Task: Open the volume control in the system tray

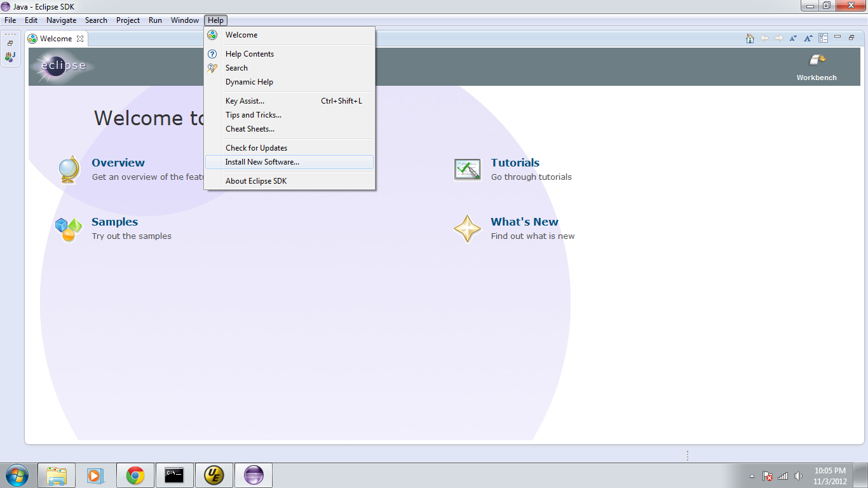Action: (x=798, y=475)
